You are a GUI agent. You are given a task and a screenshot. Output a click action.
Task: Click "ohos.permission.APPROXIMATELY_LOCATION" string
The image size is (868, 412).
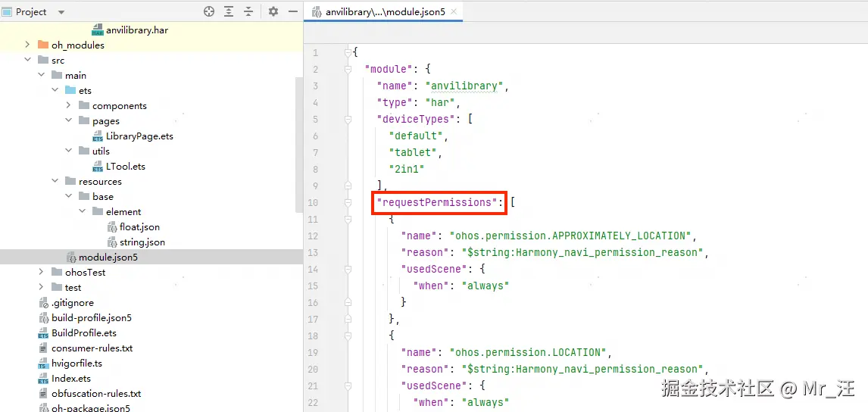pos(570,236)
